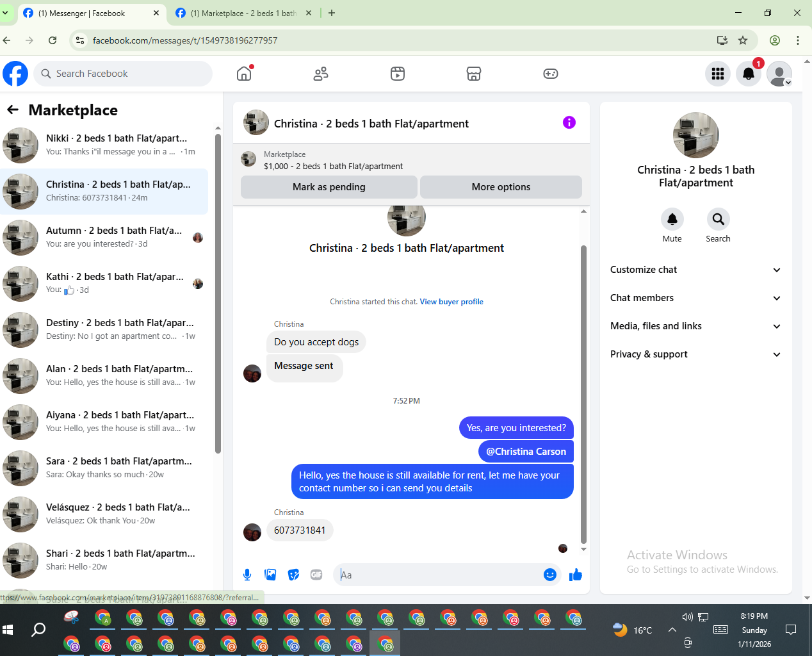Open the Video (Watch) icon
Screen dimensions: 812x656
(398, 74)
